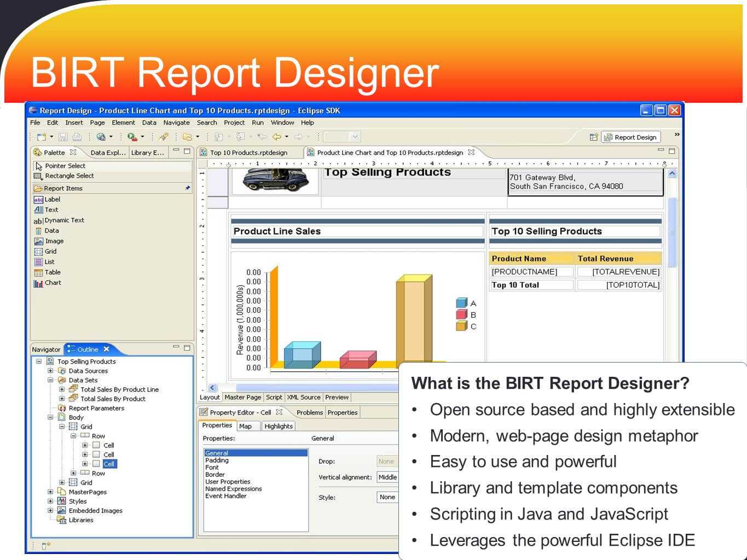The width and height of the screenshot is (747, 560).
Task: Click the Report Design perspective button
Action: pos(631,137)
